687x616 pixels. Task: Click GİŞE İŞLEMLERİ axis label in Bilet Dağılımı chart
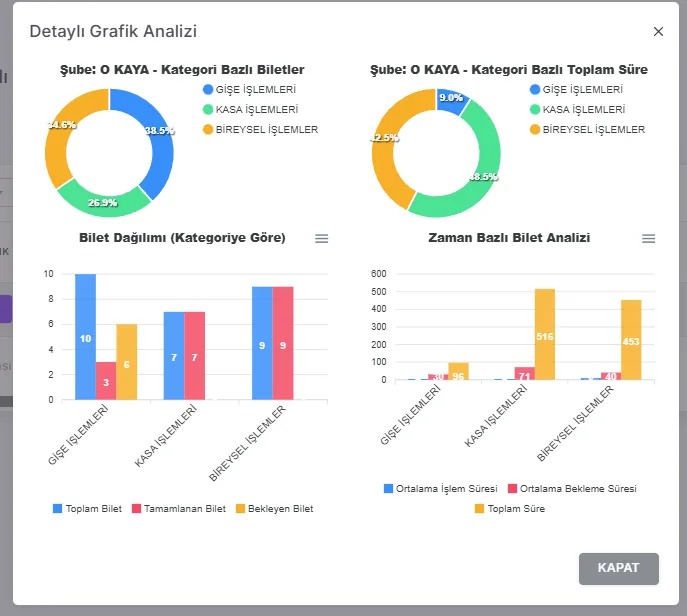click(78, 435)
